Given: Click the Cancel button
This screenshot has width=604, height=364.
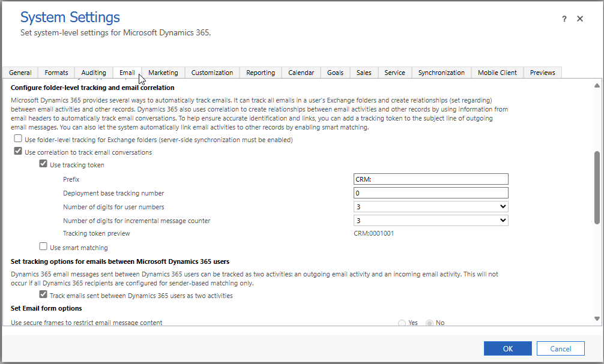Looking at the screenshot, I should tap(561, 348).
